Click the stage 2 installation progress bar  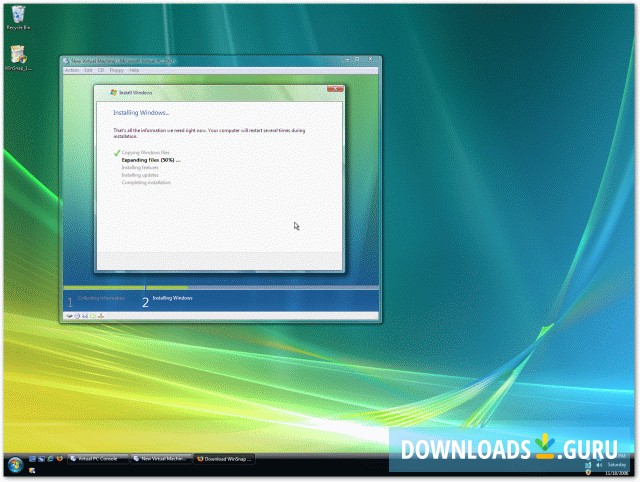coord(262,288)
